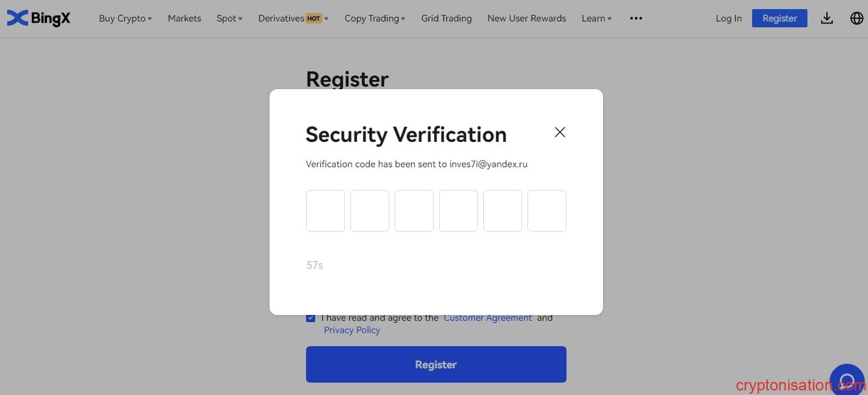Open Grid Trading from navigation
This screenshot has width=868, height=395.
point(447,18)
